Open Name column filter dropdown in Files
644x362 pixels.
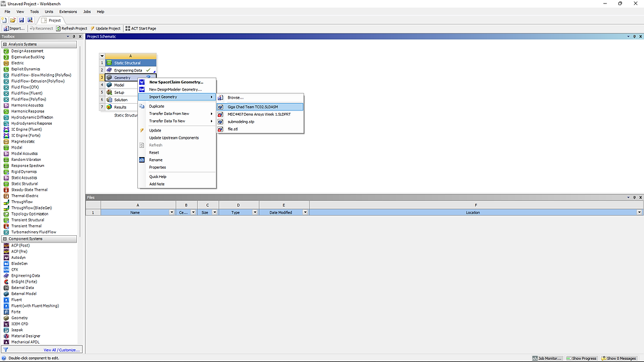tap(172, 213)
